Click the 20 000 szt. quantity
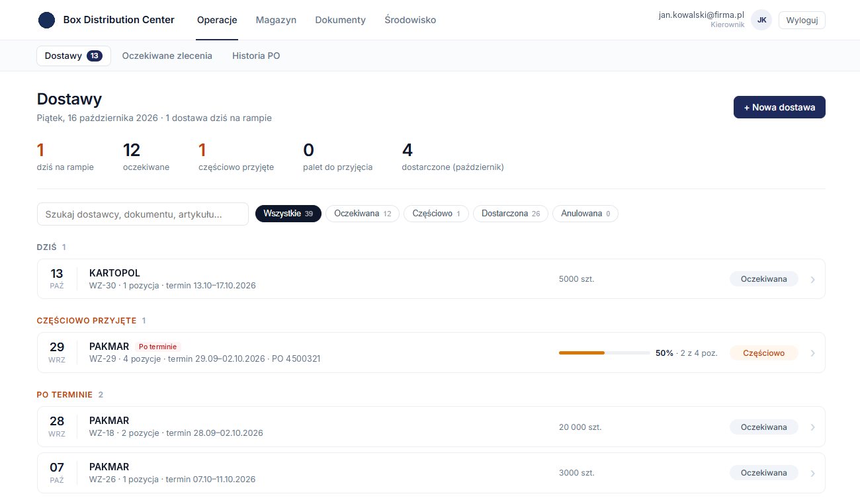The width and height of the screenshot is (860, 504). pos(580,427)
